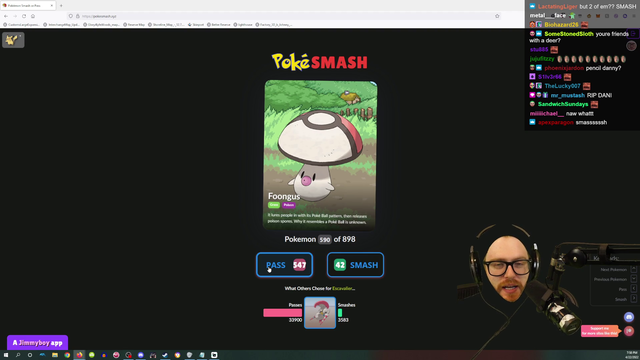The height and width of the screenshot is (360, 640).
Task: Click the padlock security icon
Action: coord(78,16)
